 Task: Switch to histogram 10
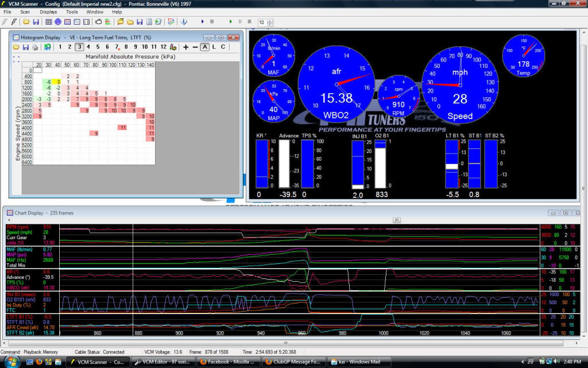145,47
